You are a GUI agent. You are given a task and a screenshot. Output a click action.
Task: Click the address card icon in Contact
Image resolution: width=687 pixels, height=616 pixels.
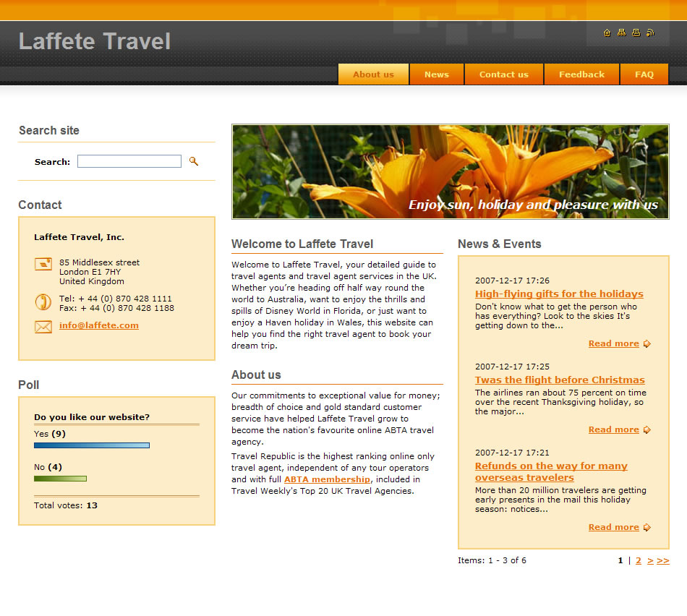point(43,264)
